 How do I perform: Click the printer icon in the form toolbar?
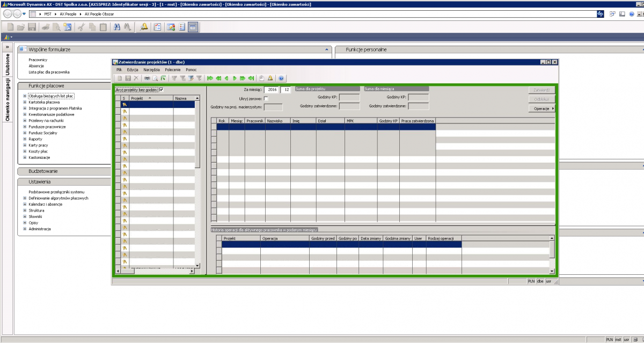tap(147, 78)
